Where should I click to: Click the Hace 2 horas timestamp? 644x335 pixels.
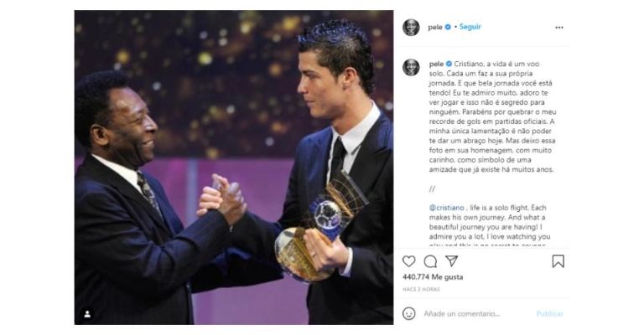421,289
